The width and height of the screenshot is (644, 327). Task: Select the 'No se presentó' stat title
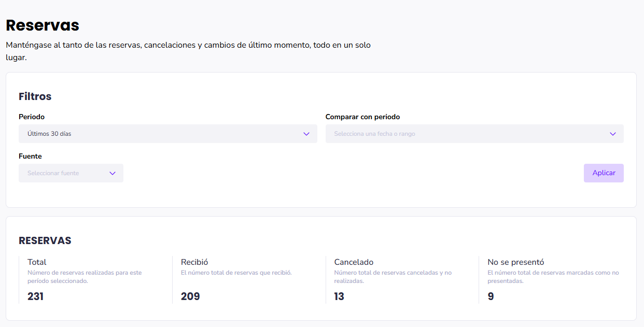click(515, 262)
